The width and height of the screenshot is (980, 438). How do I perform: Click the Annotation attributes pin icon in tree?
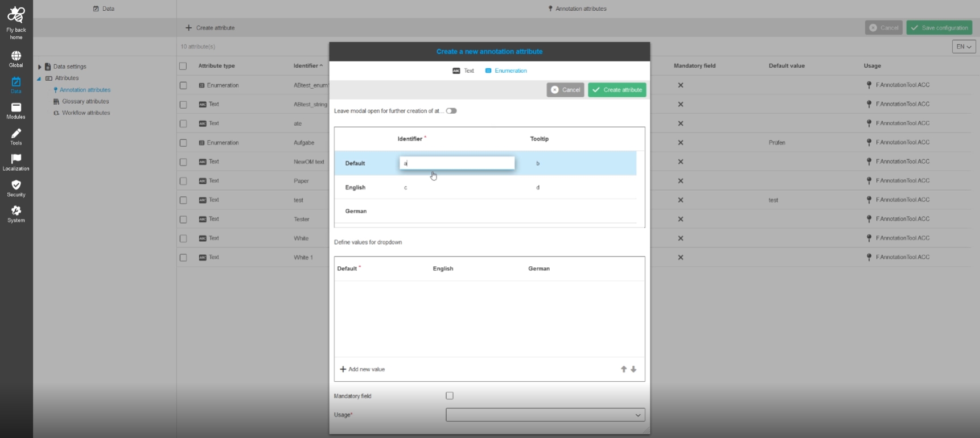pyautogui.click(x=56, y=90)
